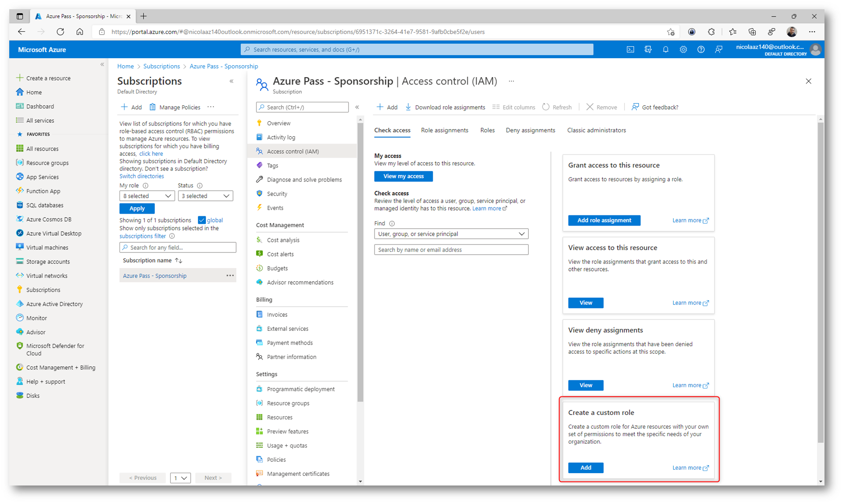Open portal settings gear
This screenshot has height=504, width=843.
coord(683,49)
